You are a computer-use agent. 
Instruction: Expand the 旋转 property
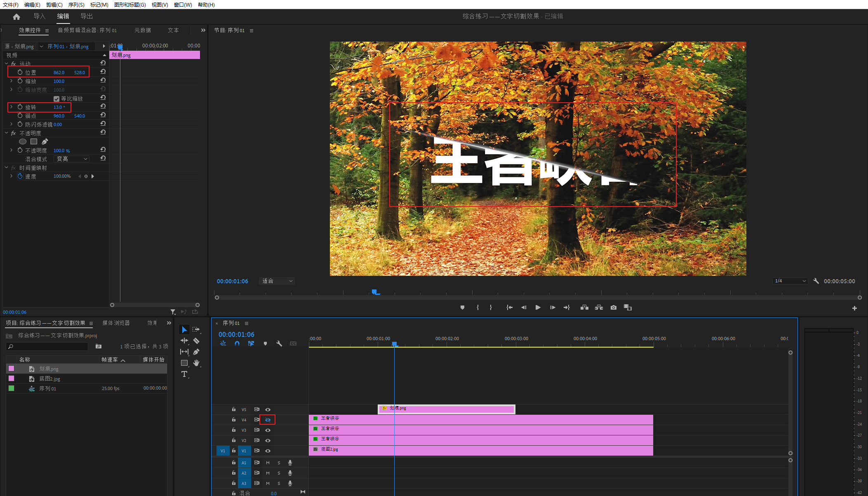pyautogui.click(x=11, y=107)
